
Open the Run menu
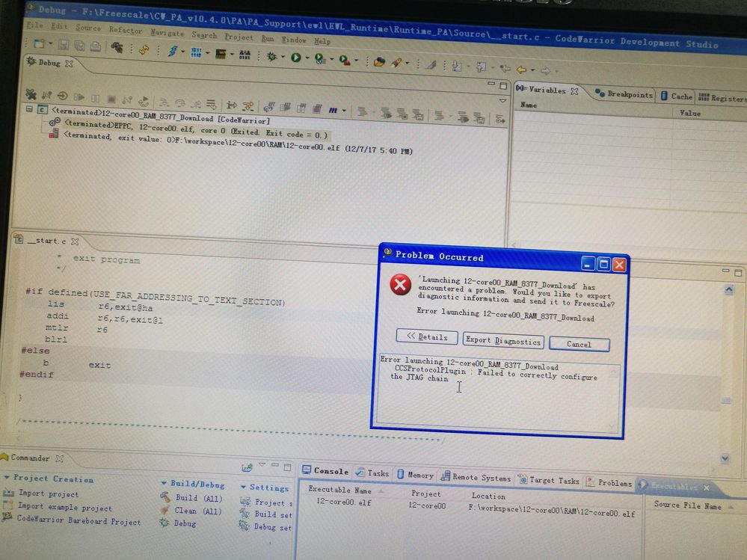tap(267, 38)
